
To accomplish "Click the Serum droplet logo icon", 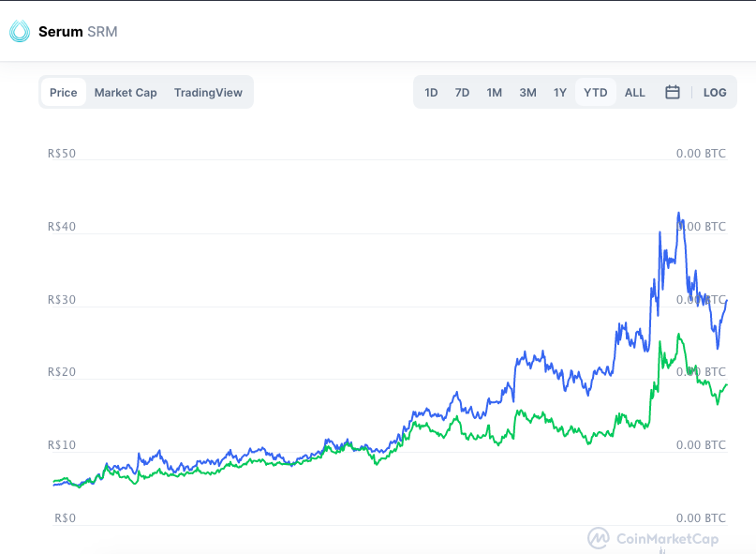I will pyautogui.click(x=20, y=31).
